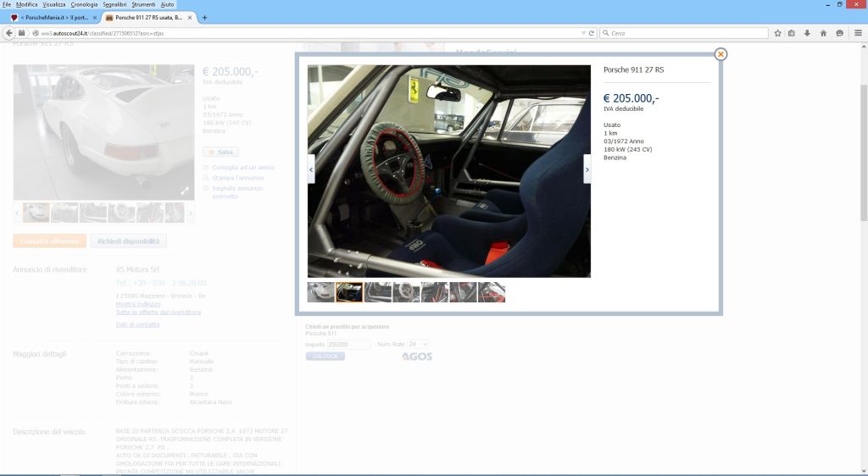Viewport: 868px width, 476px height.
Task: Open the covered steering wheel thumbnail in the lightbox
Action: [x=406, y=292]
